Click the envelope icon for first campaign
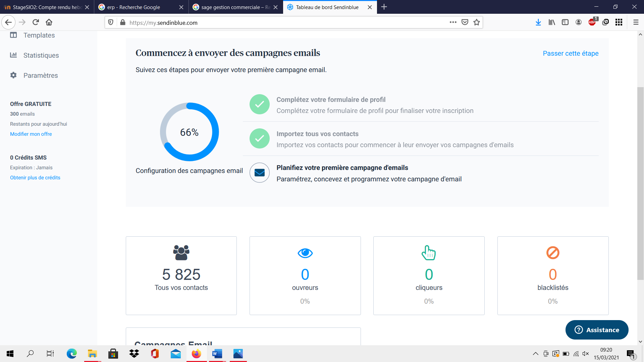 click(259, 173)
